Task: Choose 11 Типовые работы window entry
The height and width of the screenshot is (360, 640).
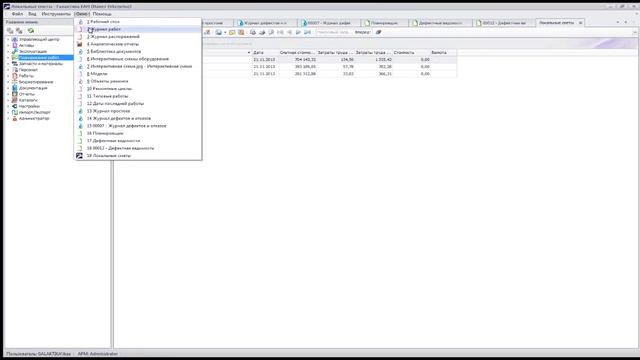Action: tap(138, 96)
